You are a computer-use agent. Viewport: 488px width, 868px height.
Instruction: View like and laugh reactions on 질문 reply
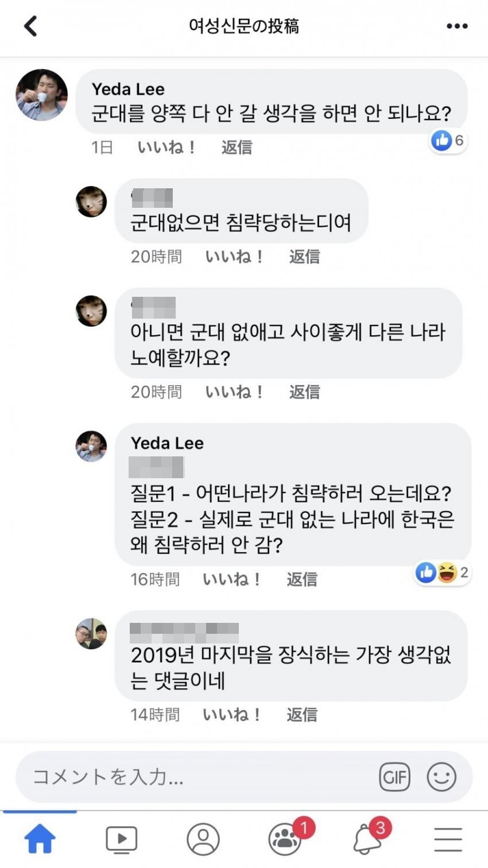pyautogui.click(x=442, y=572)
